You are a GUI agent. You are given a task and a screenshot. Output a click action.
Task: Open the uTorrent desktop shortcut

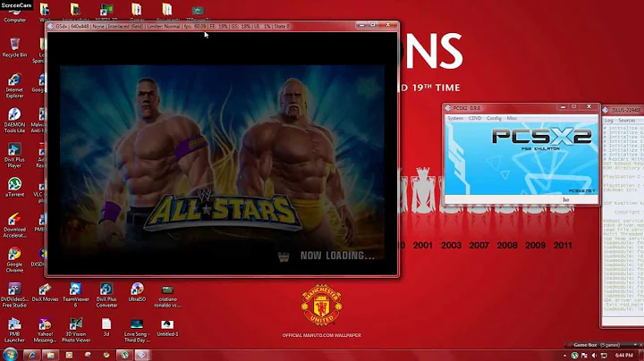pos(15,188)
